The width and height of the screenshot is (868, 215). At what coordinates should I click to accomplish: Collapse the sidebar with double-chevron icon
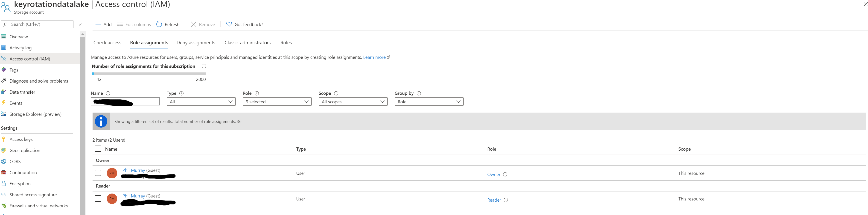click(80, 25)
